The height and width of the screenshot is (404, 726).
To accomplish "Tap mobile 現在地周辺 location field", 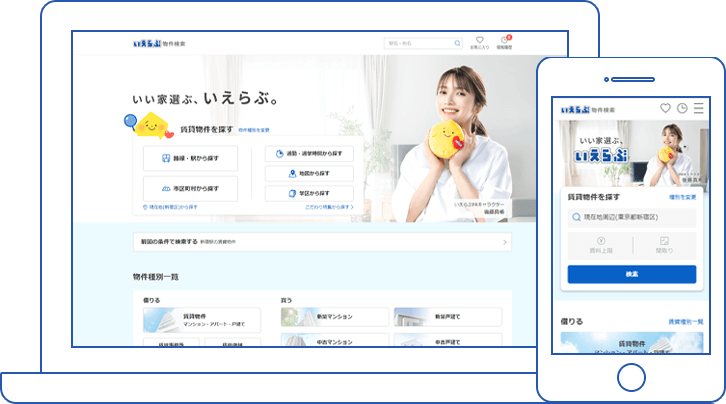I will (631, 216).
